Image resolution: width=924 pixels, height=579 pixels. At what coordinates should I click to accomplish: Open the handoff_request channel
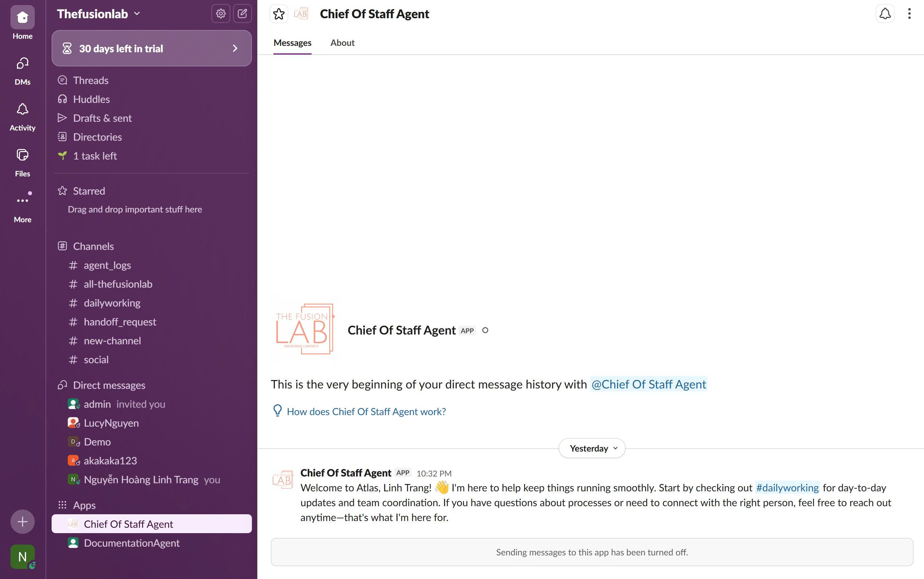152,322
